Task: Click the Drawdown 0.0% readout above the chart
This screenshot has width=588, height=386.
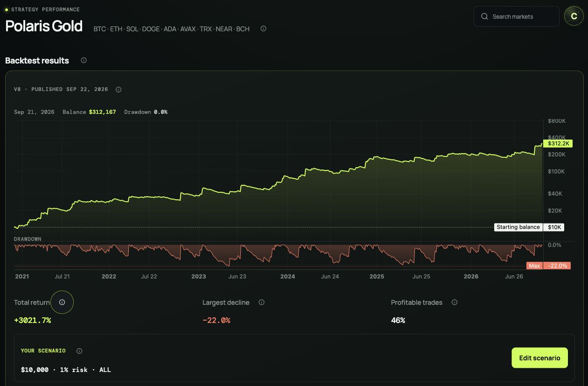Action: [x=146, y=112]
